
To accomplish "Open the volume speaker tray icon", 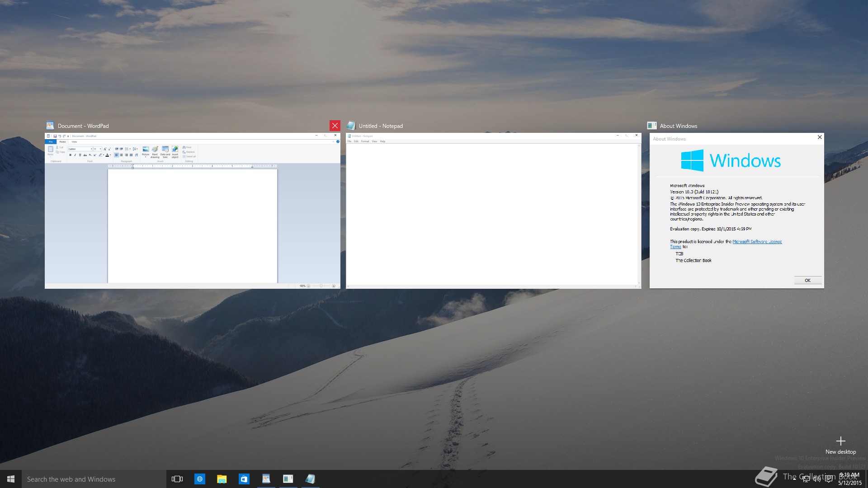I will tap(817, 479).
